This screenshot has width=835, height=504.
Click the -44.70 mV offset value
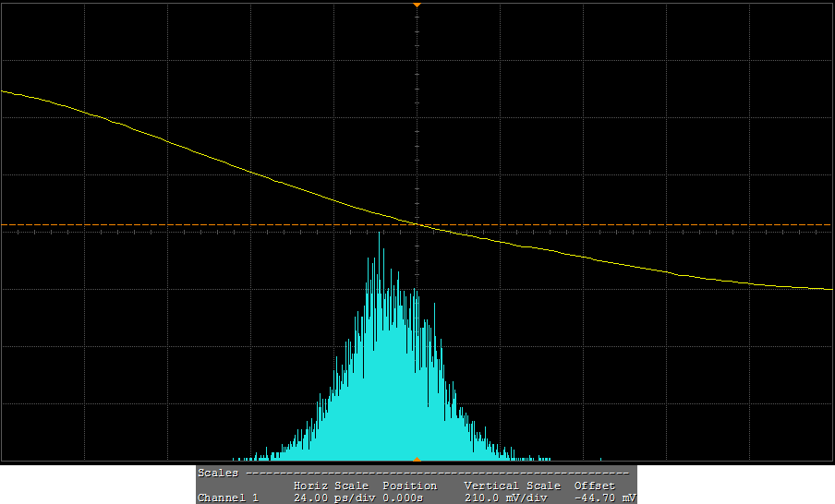[604, 498]
